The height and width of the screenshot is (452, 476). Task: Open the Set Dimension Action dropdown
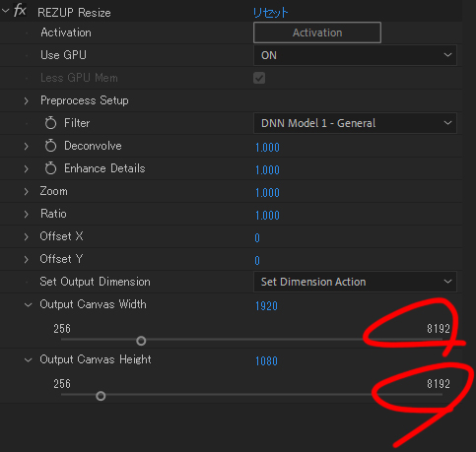pos(355,282)
